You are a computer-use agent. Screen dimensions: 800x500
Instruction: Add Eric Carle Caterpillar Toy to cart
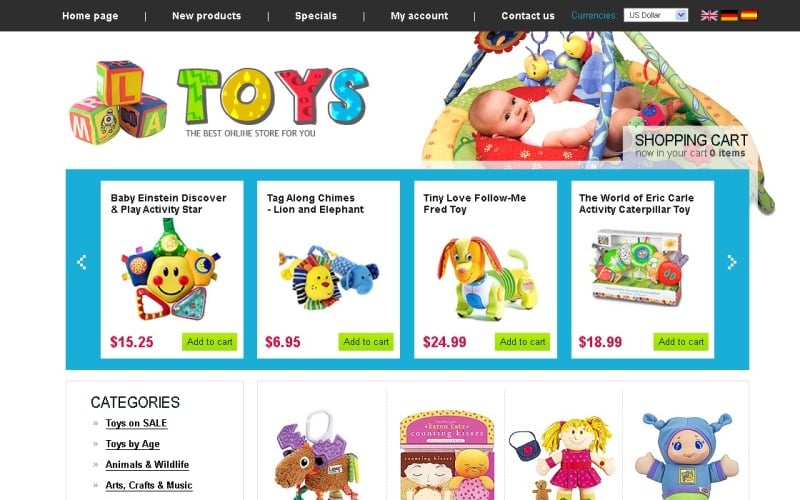[x=681, y=342]
